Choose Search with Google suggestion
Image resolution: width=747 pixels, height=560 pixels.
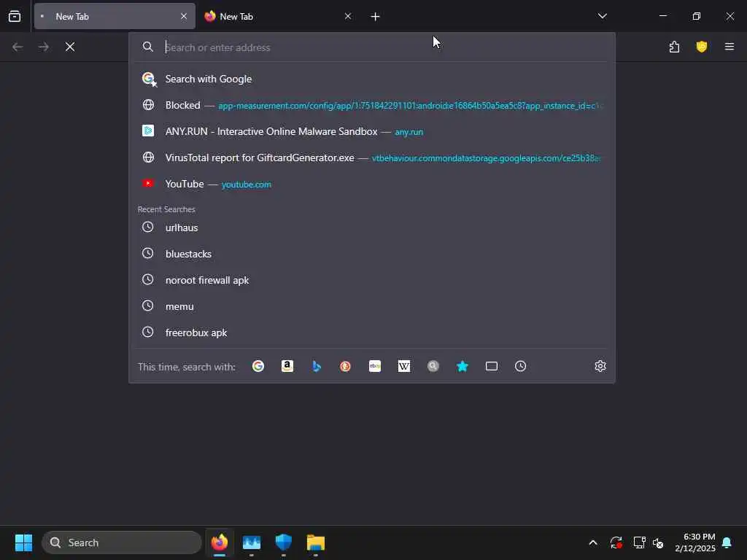[x=371, y=79]
